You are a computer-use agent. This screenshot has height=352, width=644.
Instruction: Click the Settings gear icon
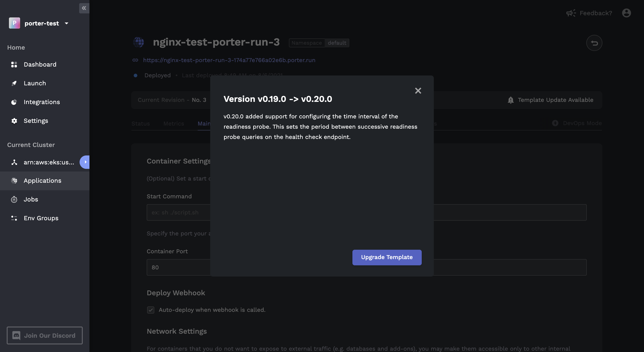click(x=14, y=121)
